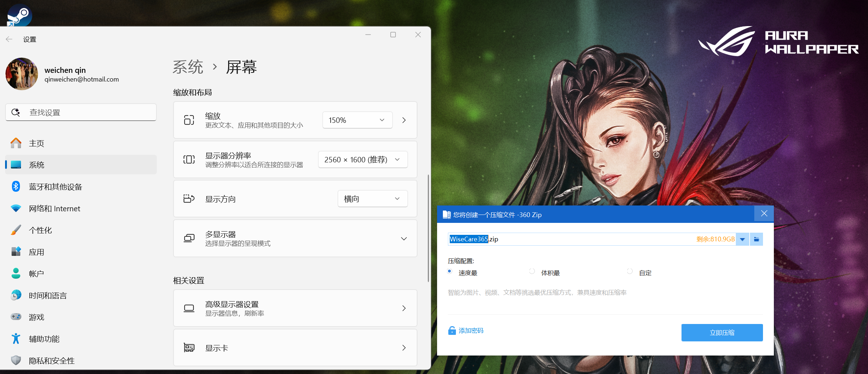Close the 360 Zip dialog
The width and height of the screenshot is (868, 374).
[x=764, y=213]
